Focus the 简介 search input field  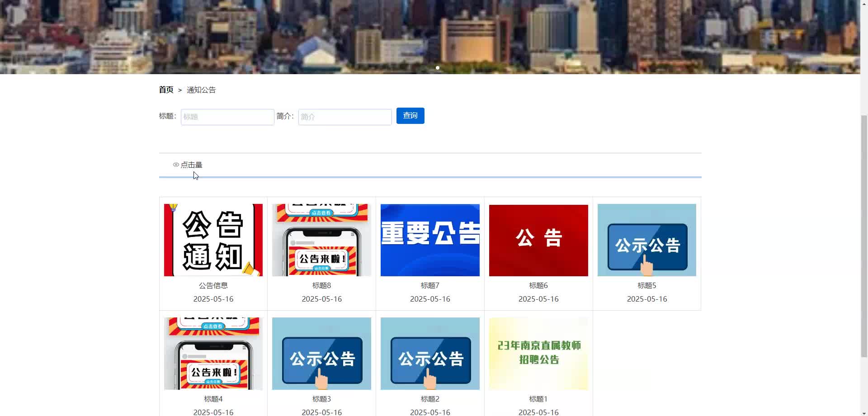point(345,117)
